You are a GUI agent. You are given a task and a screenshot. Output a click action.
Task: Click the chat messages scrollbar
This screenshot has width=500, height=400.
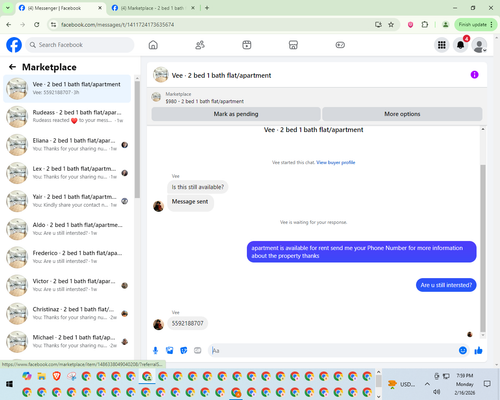[x=483, y=248]
